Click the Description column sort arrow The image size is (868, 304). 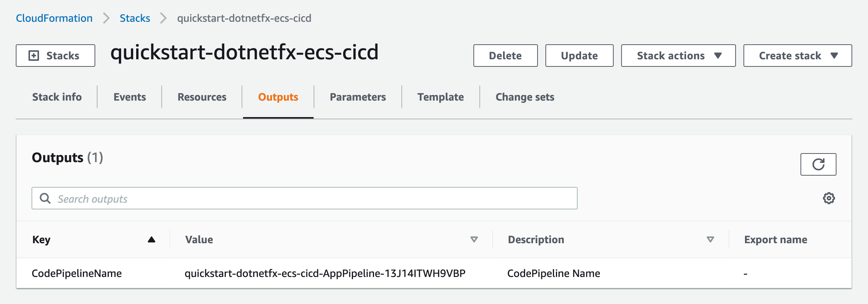710,239
